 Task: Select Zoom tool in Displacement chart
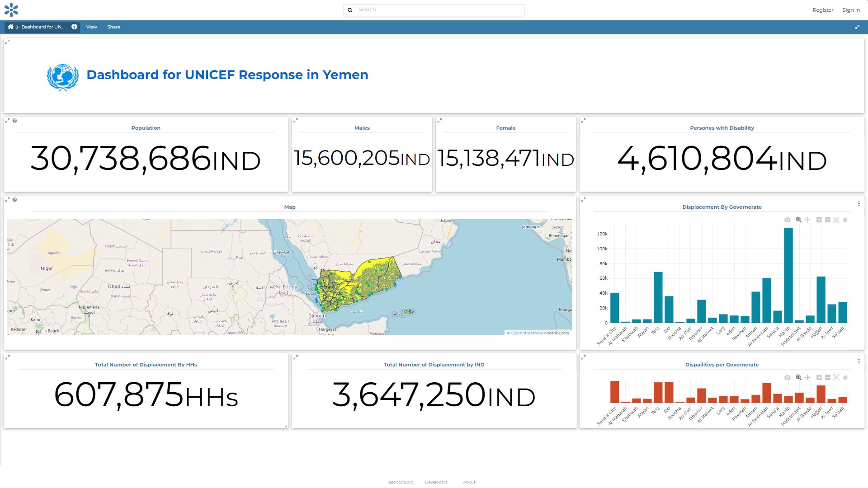tap(799, 220)
